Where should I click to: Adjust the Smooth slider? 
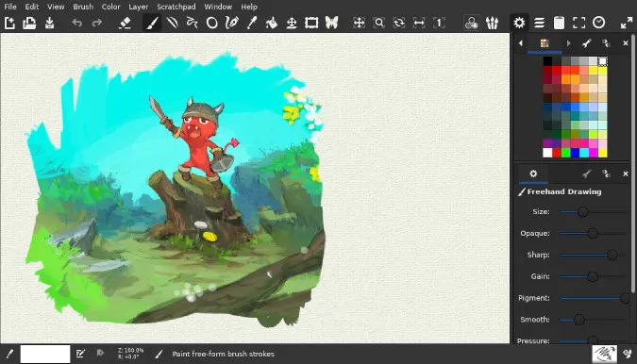(593, 320)
